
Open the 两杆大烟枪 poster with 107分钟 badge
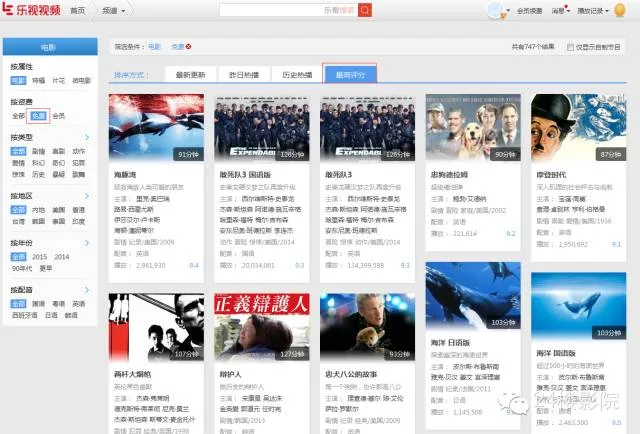156,327
